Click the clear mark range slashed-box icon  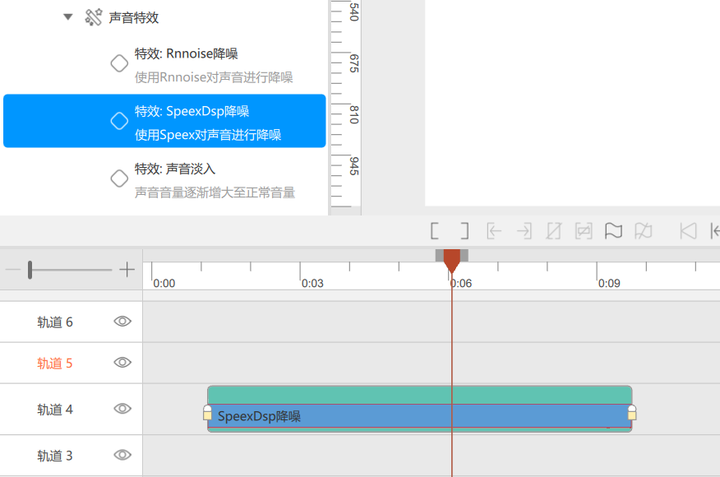[554, 231]
